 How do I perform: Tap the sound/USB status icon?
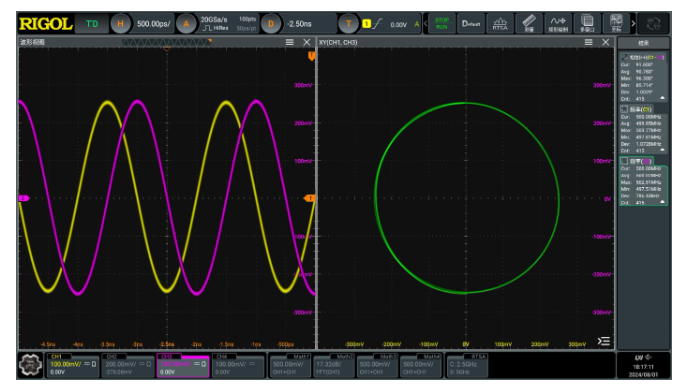click(x=643, y=358)
